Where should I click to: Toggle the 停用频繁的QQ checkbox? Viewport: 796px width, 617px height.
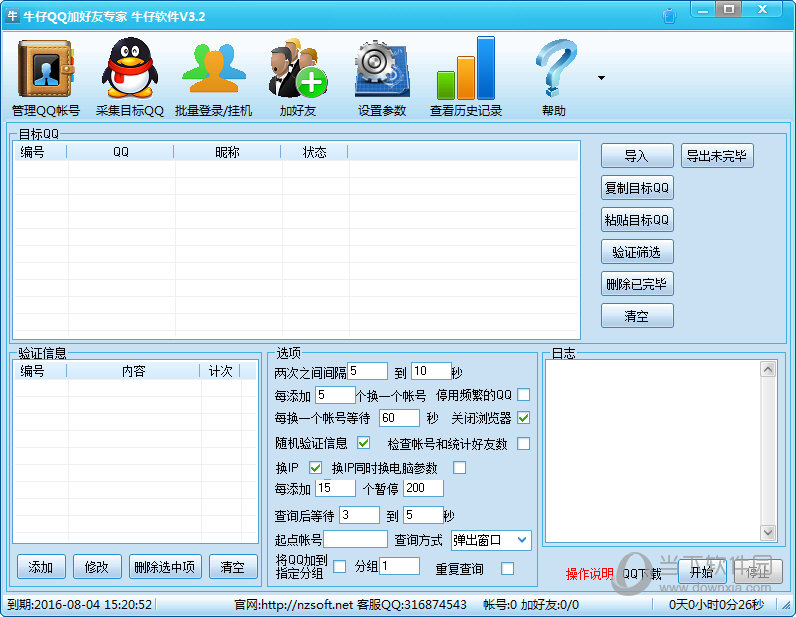pos(523,395)
